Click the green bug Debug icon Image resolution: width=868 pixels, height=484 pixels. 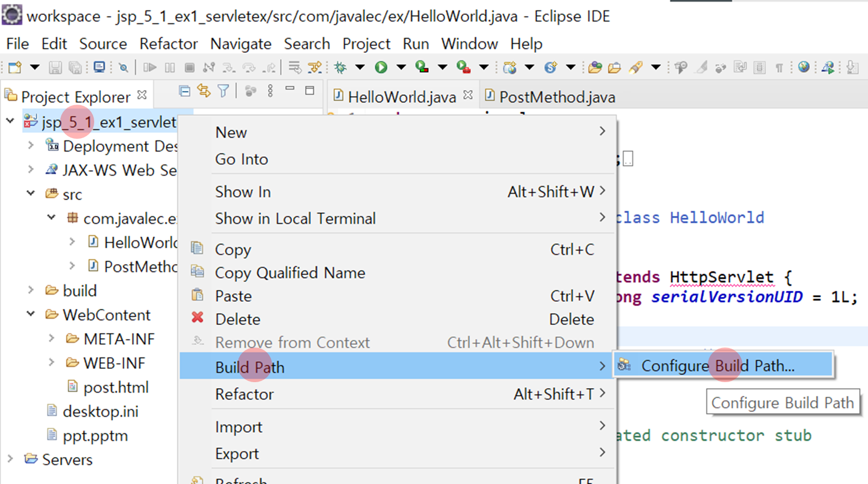[x=340, y=67]
